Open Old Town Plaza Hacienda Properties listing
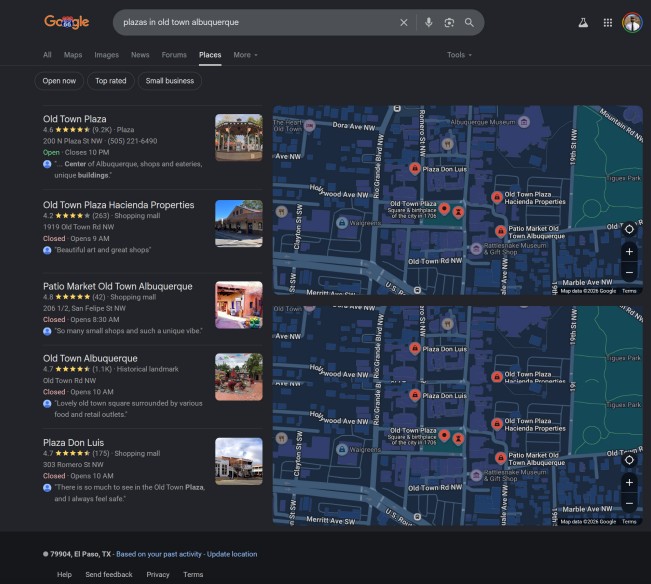 (x=118, y=205)
